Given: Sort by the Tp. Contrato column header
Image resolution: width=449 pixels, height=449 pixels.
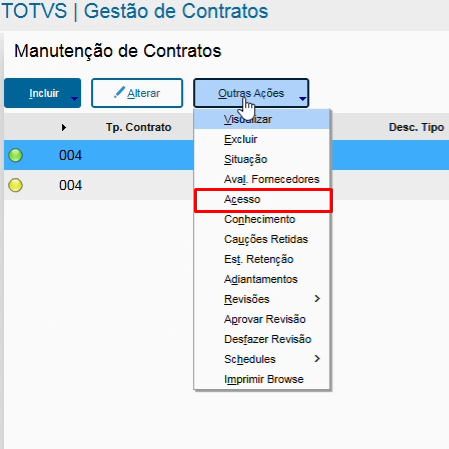Looking at the screenshot, I should pyautogui.click(x=138, y=127).
